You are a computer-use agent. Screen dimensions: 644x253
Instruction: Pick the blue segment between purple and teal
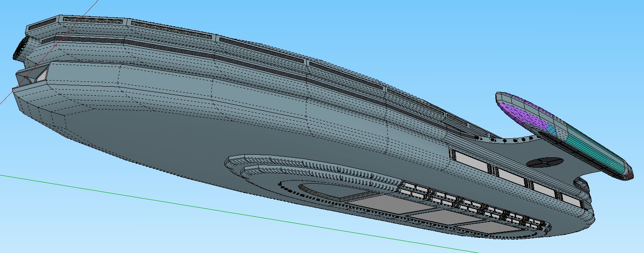coord(551,128)
